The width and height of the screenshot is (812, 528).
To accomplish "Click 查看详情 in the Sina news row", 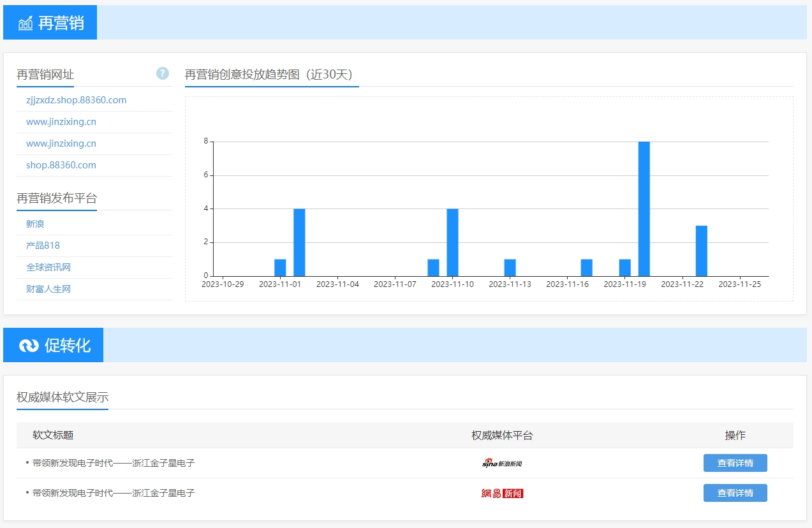I will pyautogui.click(x=735, y=463).
